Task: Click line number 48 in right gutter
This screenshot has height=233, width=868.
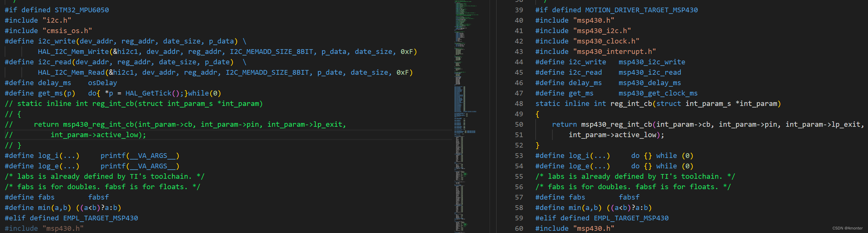Action: tap(519, 104)
